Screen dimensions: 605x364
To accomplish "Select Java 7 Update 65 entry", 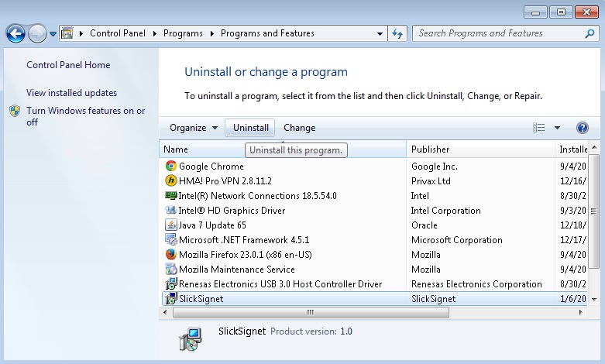I will (x=211, y=225).
